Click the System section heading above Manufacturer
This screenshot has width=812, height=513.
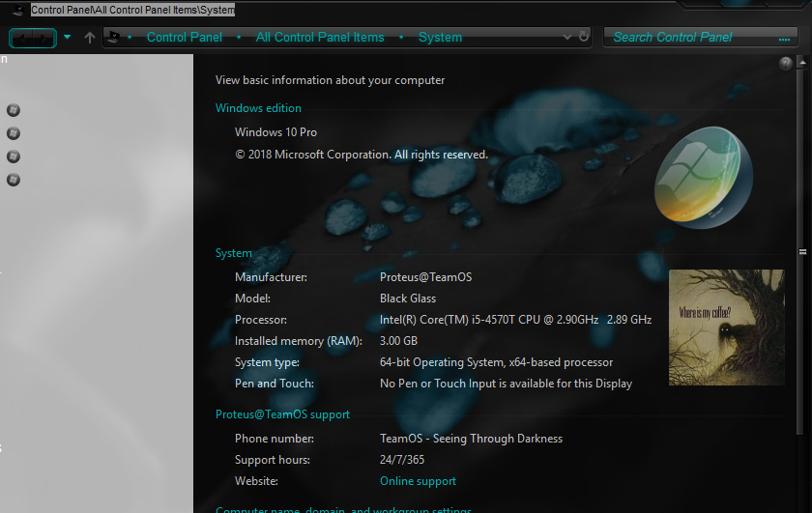234,253
